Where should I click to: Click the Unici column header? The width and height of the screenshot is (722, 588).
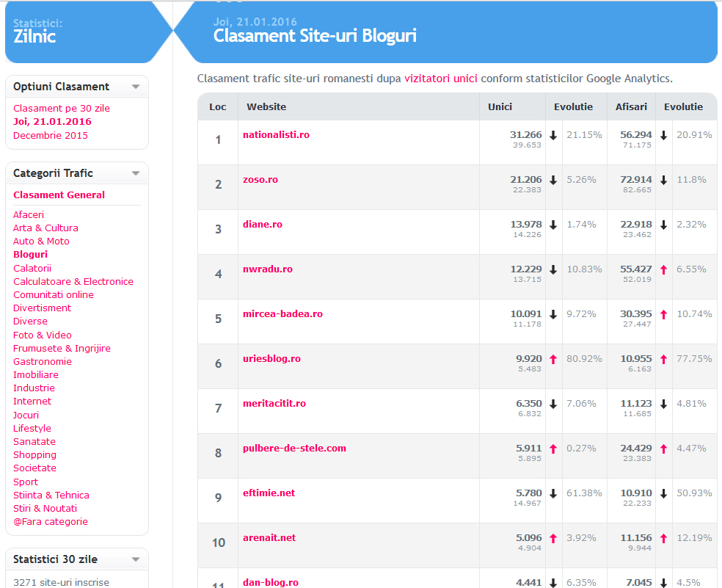click(500, 107)
